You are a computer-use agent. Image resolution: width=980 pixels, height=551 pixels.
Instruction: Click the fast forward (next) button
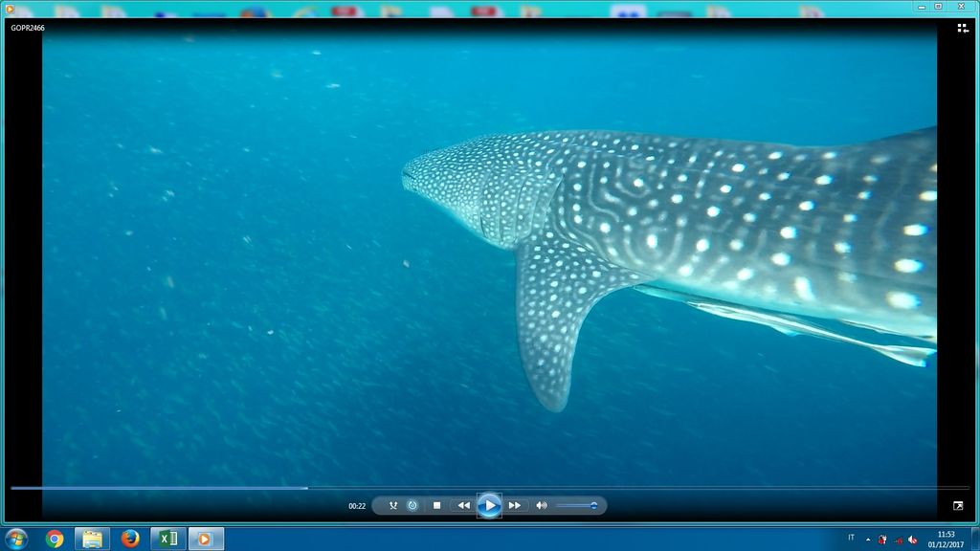click(x=515, y=505)
